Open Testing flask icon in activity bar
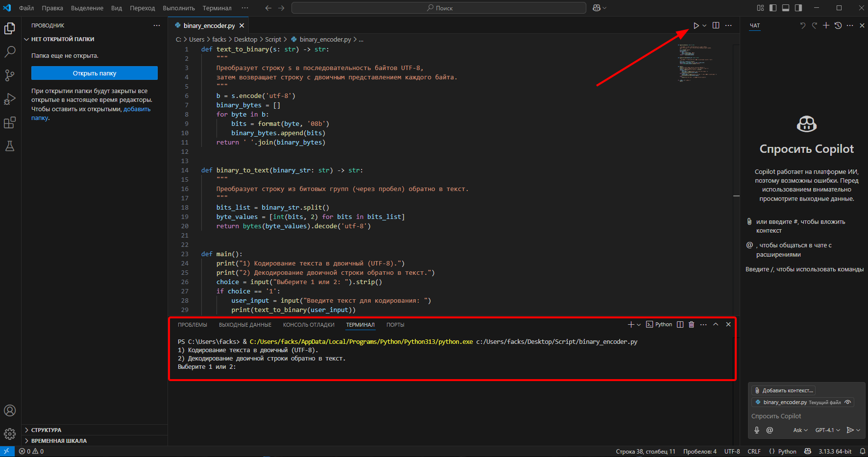Screen dimensions: 868x457 10,146
